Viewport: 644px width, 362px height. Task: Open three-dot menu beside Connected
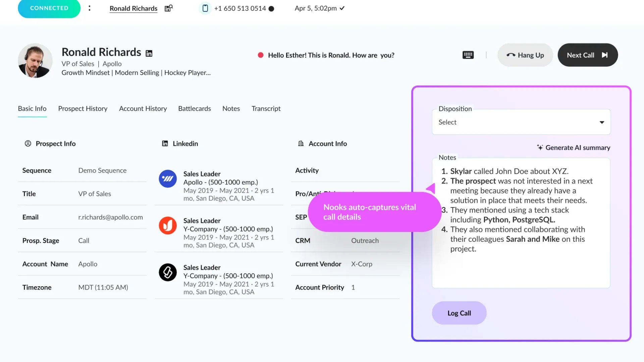point(90,8)
